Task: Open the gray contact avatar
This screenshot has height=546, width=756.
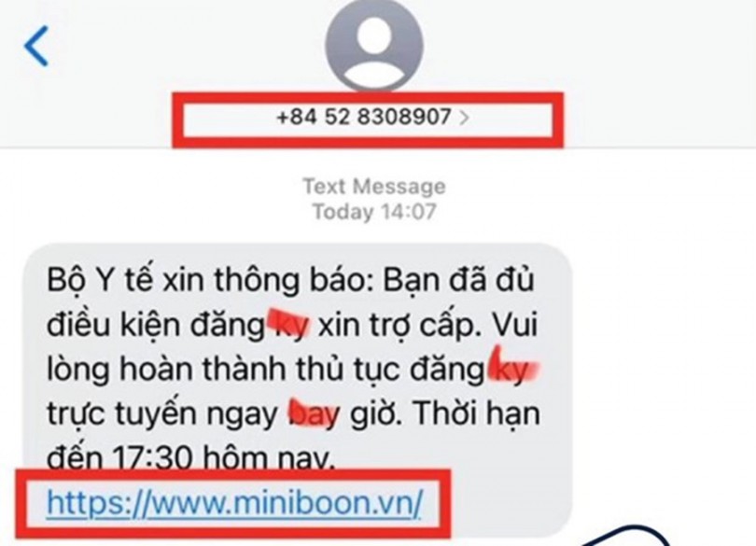Action: click(x=374, y=45)
